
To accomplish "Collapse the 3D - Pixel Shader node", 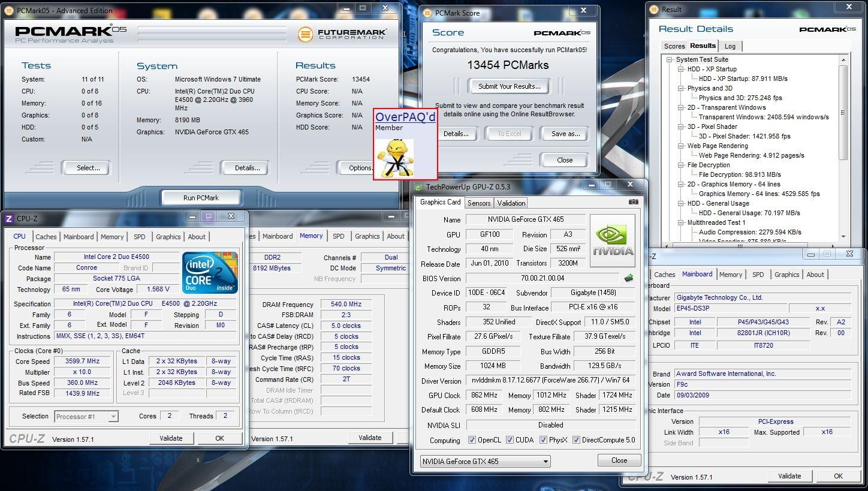I will click(x=681, y=127).
